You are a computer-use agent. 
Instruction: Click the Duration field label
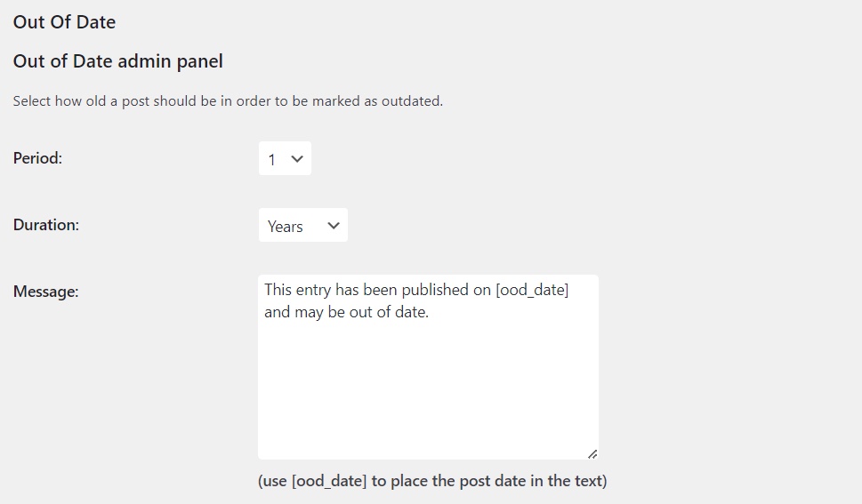point(46,225)
